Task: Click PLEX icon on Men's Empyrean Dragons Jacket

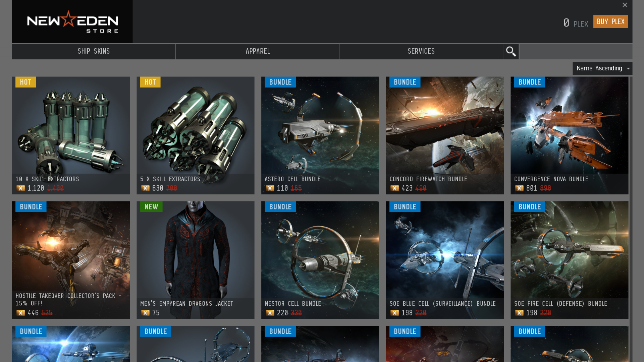Action: coord(145,313)
